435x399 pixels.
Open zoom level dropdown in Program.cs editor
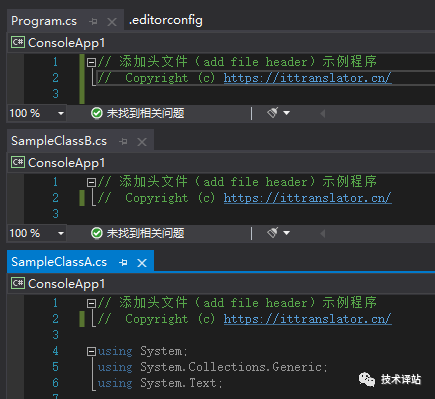61,113
